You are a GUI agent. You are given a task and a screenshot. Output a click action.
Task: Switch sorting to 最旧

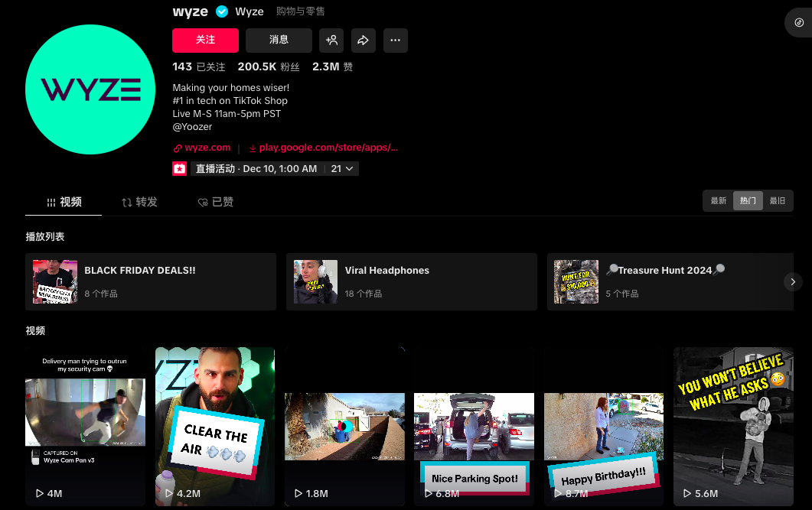pos(777,200)
